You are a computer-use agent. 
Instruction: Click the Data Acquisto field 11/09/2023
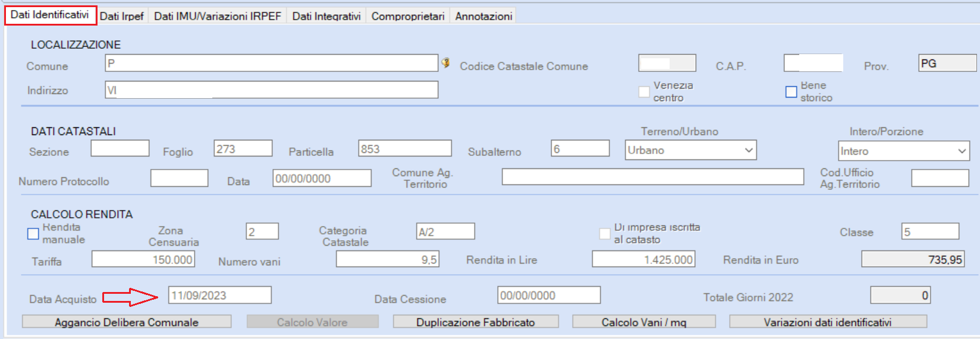pos(220,295)
